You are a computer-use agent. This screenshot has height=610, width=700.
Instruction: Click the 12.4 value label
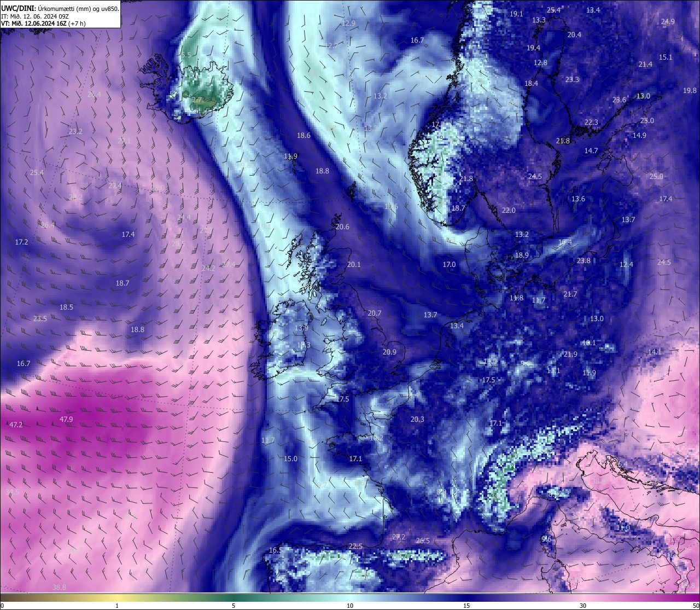pos(626,265)
